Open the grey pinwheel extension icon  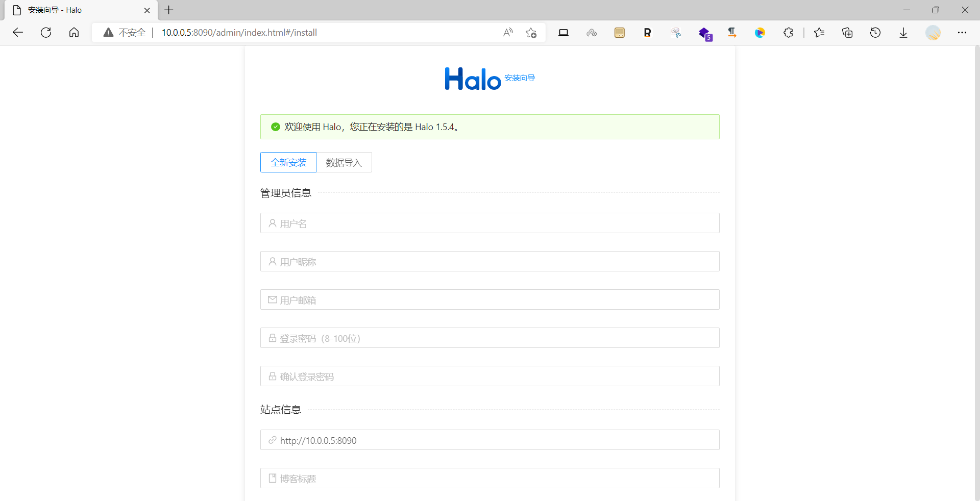(x=676, y=33)
